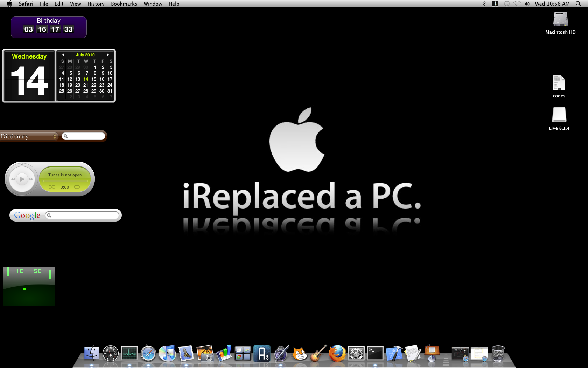
Task: Launch iTunes from the Dock
Action: click(167, 353)
